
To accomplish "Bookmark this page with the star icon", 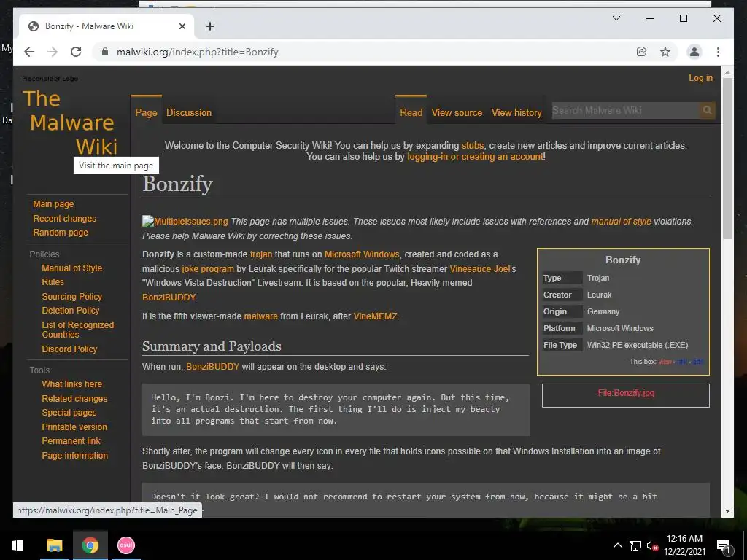I will 665,52.
